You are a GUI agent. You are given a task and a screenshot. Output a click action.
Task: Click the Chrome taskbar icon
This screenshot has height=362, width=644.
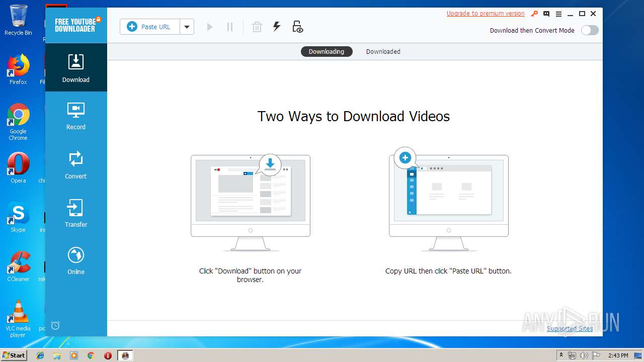pyautogui.click(x=91, y=355)
